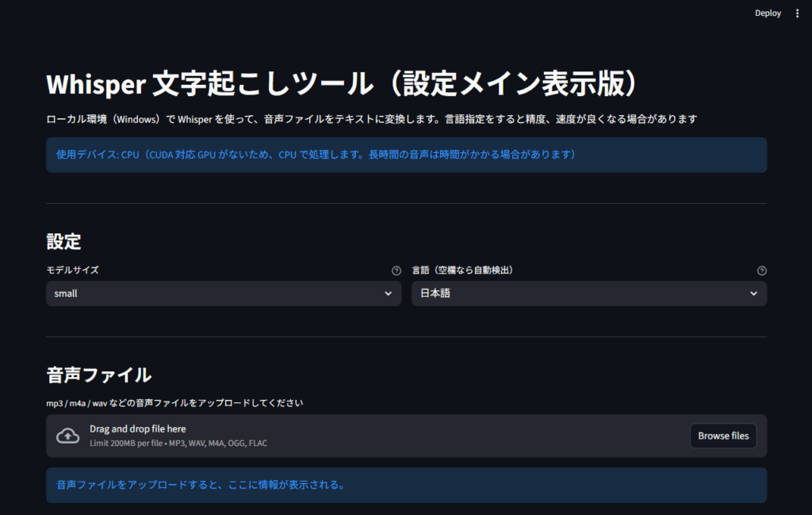Click the 'Drag and drop file here' text

tap(137, 429)
